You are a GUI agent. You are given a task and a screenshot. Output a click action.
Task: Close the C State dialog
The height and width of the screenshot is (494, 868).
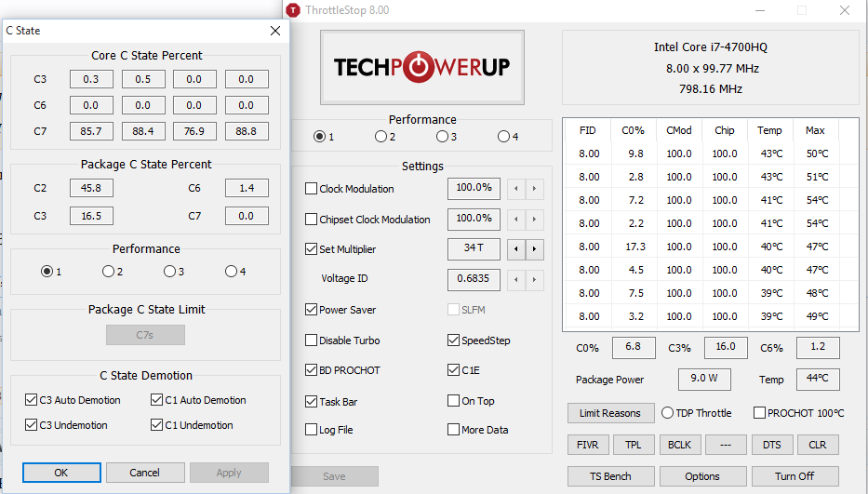click(x=275, y=31)
